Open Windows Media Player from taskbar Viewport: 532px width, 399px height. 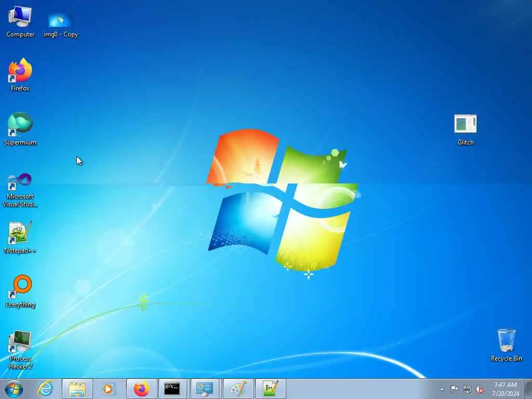pyautogui.click(x=109, y=389)
